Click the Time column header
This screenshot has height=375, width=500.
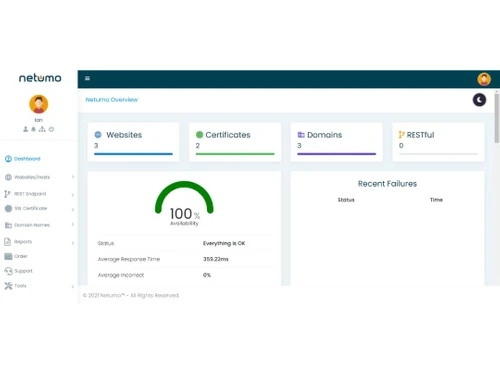point(436,200)
